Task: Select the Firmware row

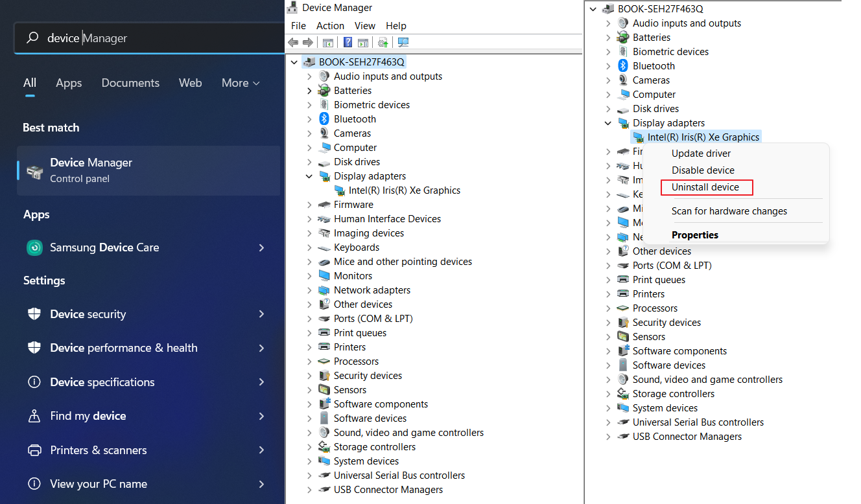Action: (x=353, y=205)
